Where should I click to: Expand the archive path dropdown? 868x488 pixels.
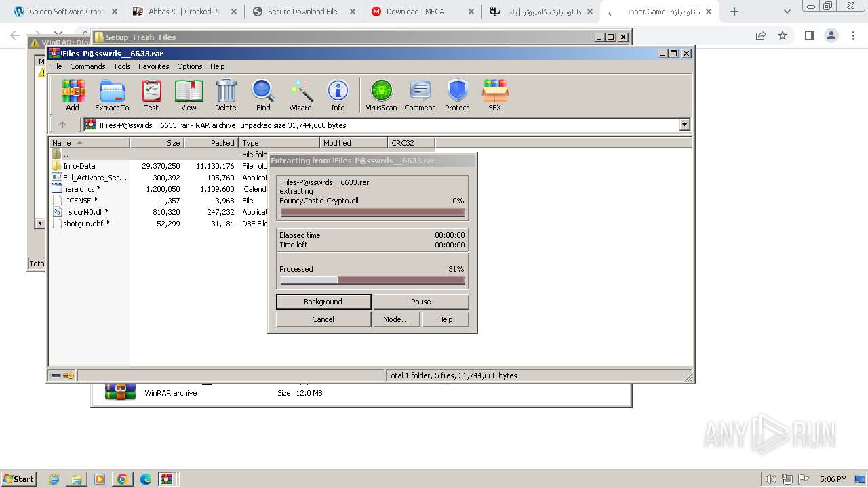pyautogui.click(x=684, y=125)
